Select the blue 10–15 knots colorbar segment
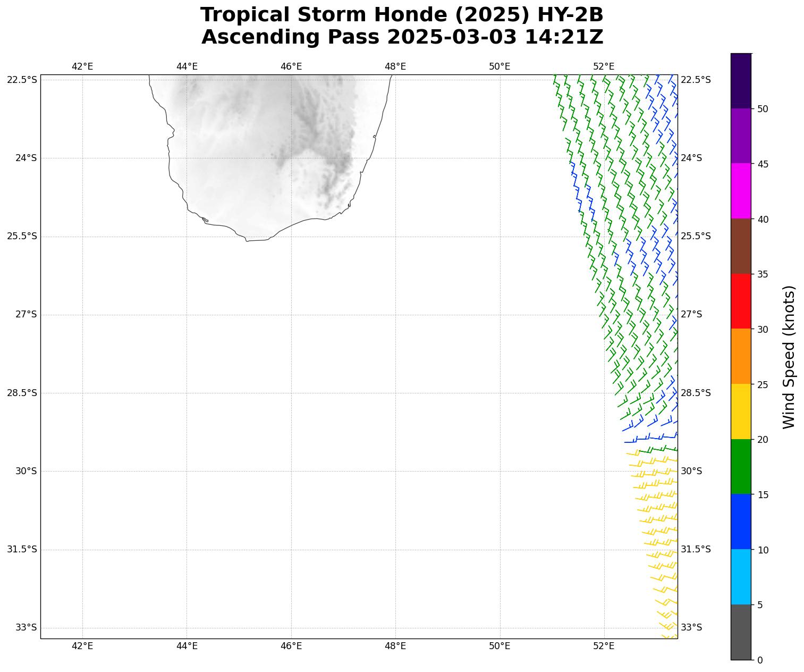The image size is (804, 672). click(x=741, y=522)
